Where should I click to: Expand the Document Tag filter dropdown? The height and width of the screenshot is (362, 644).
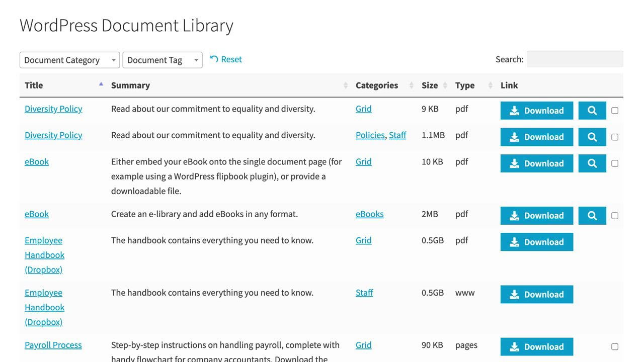pos(162,60)
